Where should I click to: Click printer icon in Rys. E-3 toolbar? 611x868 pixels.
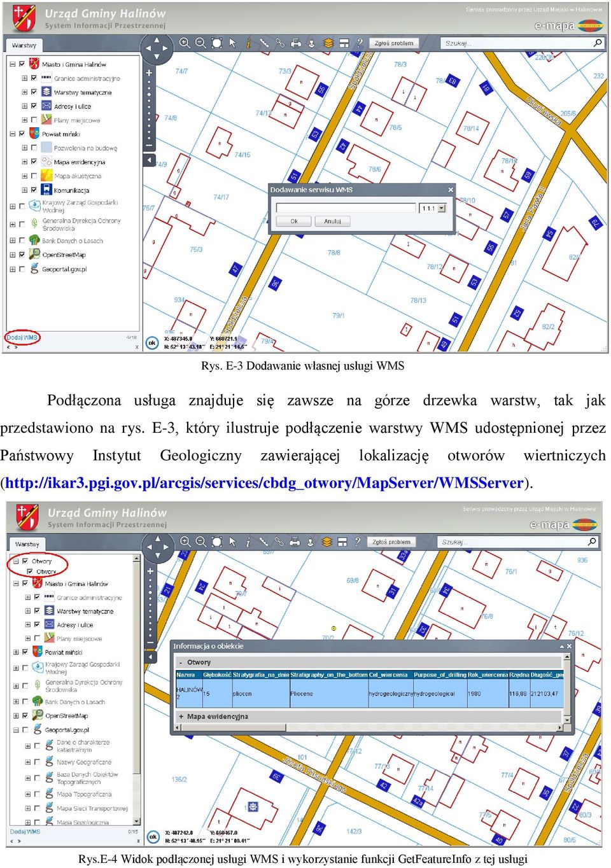click(296, 43)
